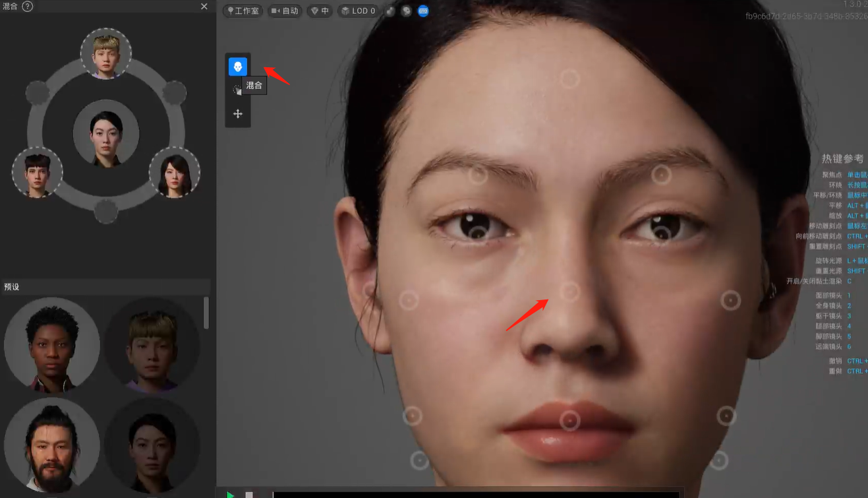Click the animation timeline bar
This screenshot has height=498, width=868.
click(476, 495)
